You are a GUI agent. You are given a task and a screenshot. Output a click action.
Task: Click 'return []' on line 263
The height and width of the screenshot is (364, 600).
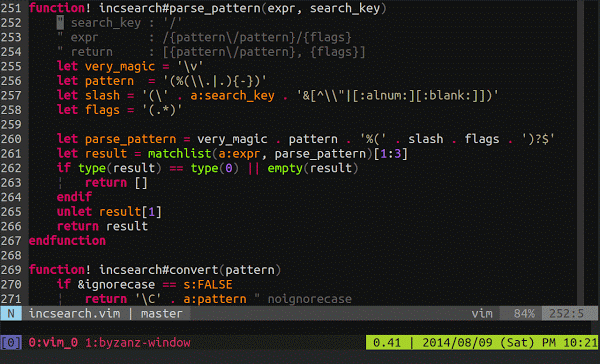coord(116,183)
